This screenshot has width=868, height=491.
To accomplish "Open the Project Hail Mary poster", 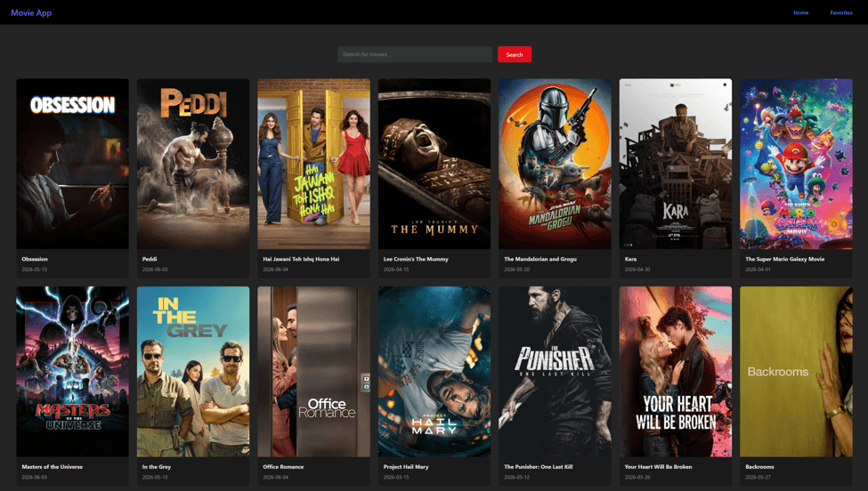I will [434, 372].
